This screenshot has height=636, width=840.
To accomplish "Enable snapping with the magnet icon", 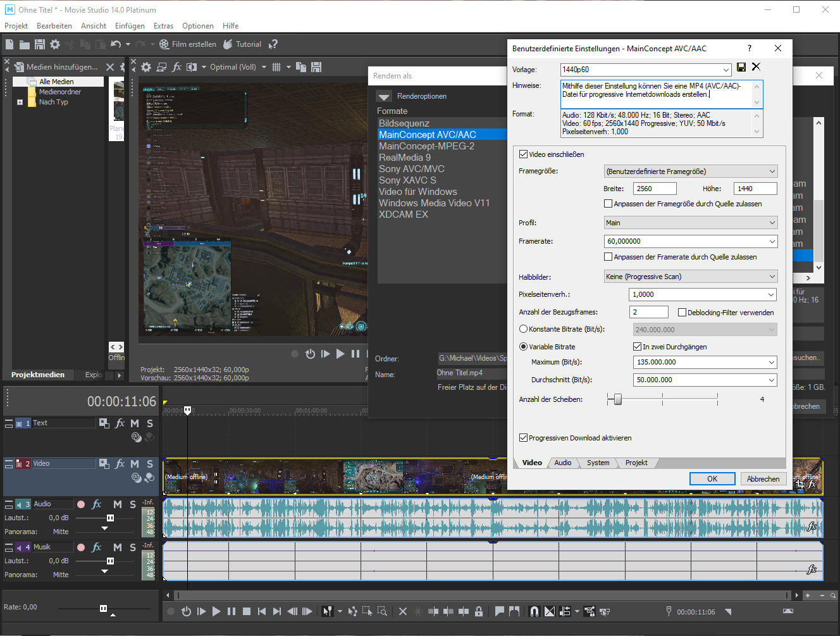I will (534, 611).
